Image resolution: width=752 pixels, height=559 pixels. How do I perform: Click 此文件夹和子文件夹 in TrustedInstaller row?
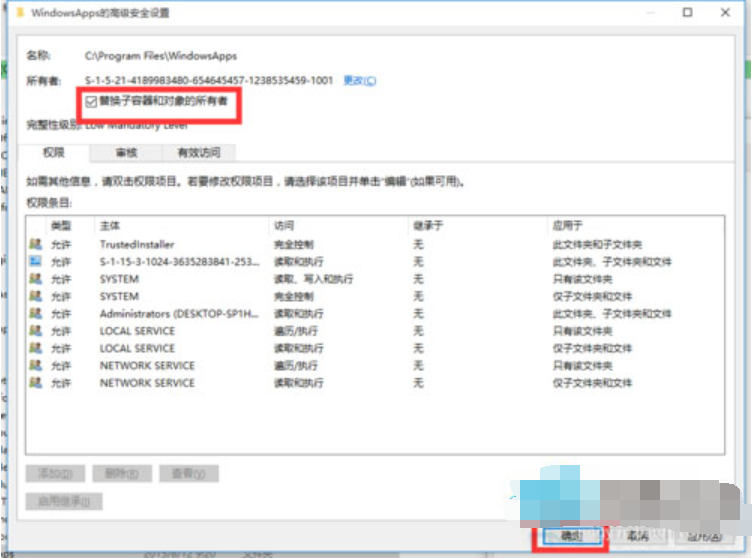click(597, 245)
